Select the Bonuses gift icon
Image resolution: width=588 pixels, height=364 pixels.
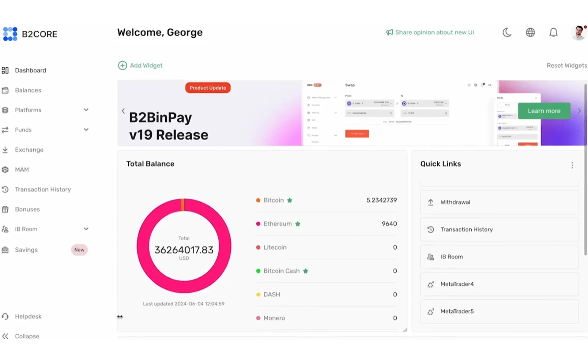(5, 209)
